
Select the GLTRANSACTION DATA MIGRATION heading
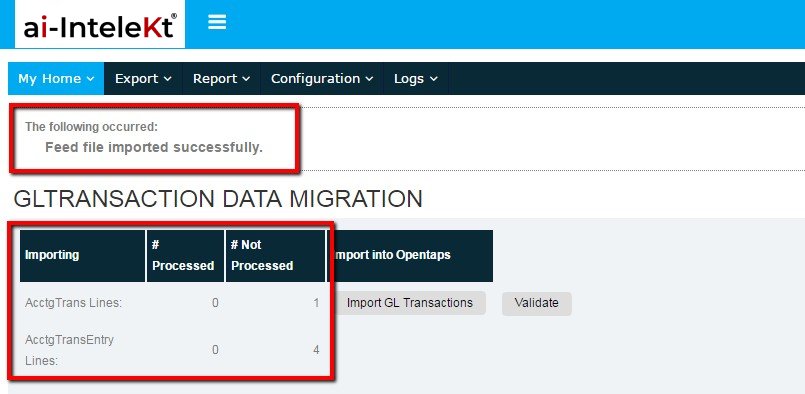[x=218, y=199]
